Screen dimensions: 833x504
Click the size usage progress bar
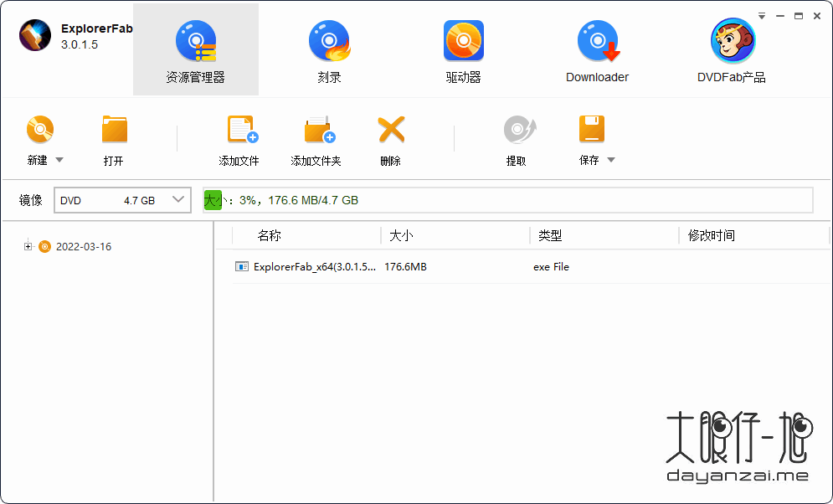508,200
